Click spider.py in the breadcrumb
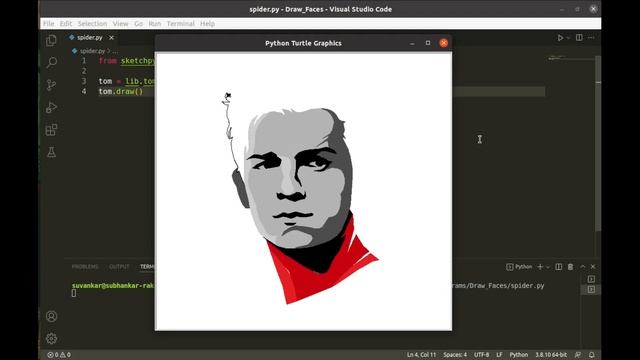This screenshot has height=360, width=640. pyautogui.click(x=93, y=51)
